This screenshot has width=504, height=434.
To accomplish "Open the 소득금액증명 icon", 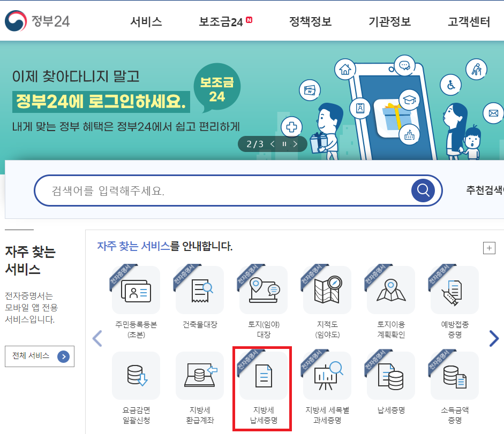I will pyautogui.click(x=455, y=376).
